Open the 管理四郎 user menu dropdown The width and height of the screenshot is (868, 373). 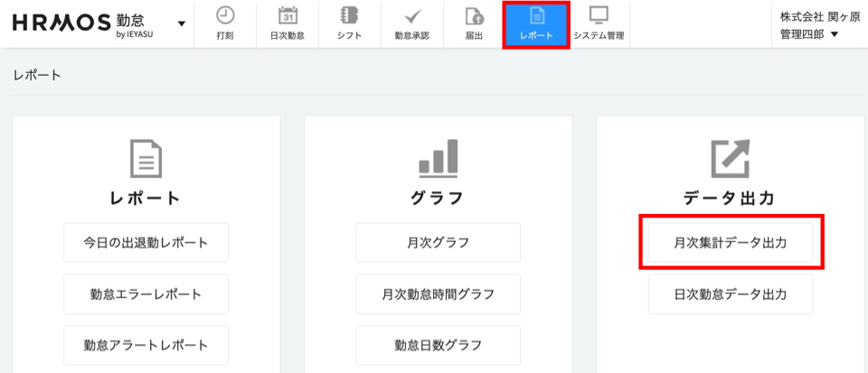pyautogui.click(x=808, y=34)
